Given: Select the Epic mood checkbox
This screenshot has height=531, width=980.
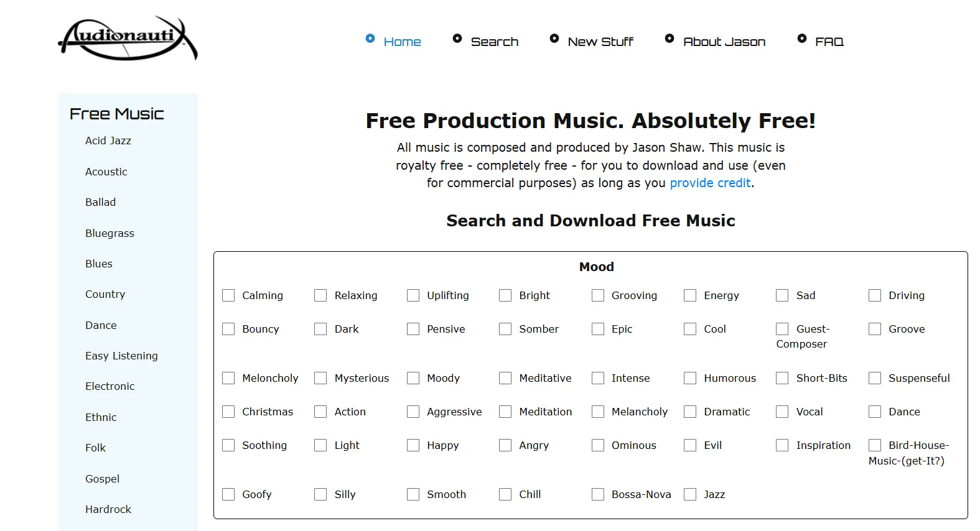Looking at the screenshot, I should coord(597,329).
